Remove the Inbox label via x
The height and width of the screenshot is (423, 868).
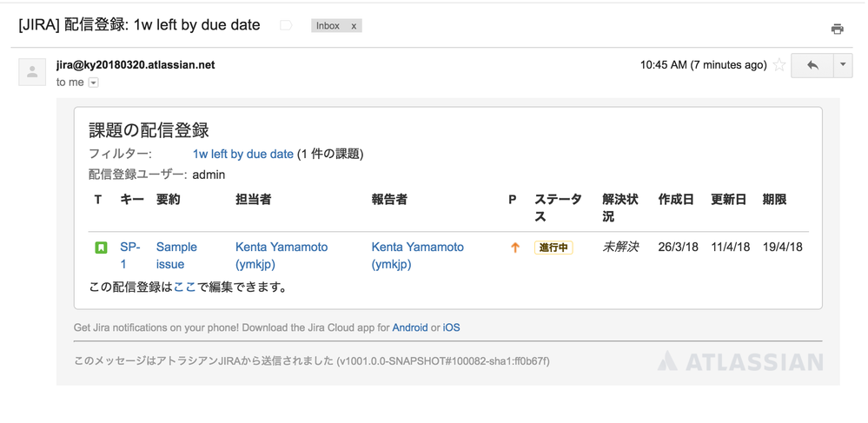[353, 26]
